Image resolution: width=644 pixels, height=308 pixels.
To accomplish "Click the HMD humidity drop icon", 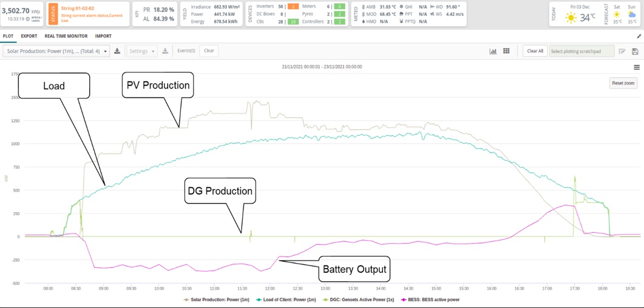I will (x=363, y=21).
